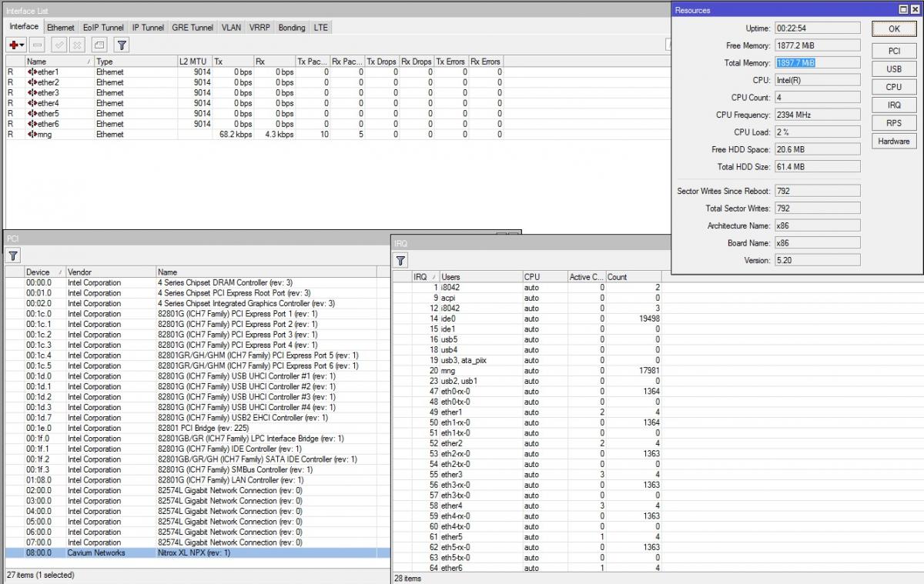Click the Total Memory value field
924x584 pixels.
[x=817, y=63]
